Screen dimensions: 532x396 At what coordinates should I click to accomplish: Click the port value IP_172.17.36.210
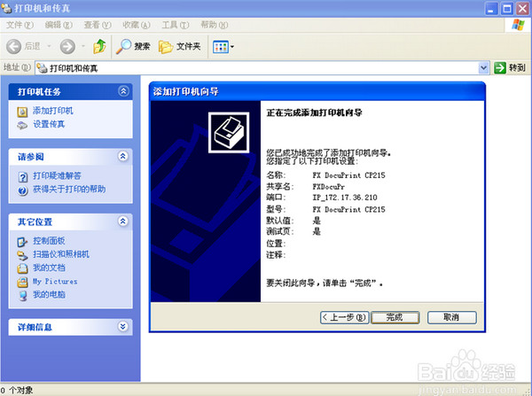coord(345,198)
